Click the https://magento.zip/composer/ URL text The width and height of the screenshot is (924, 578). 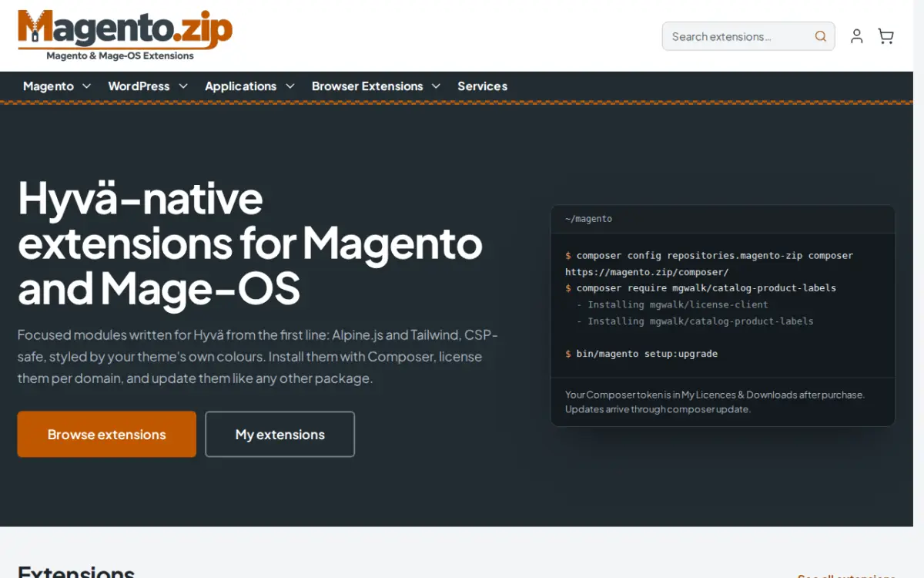pyautogui.click(x=647, y=272)
